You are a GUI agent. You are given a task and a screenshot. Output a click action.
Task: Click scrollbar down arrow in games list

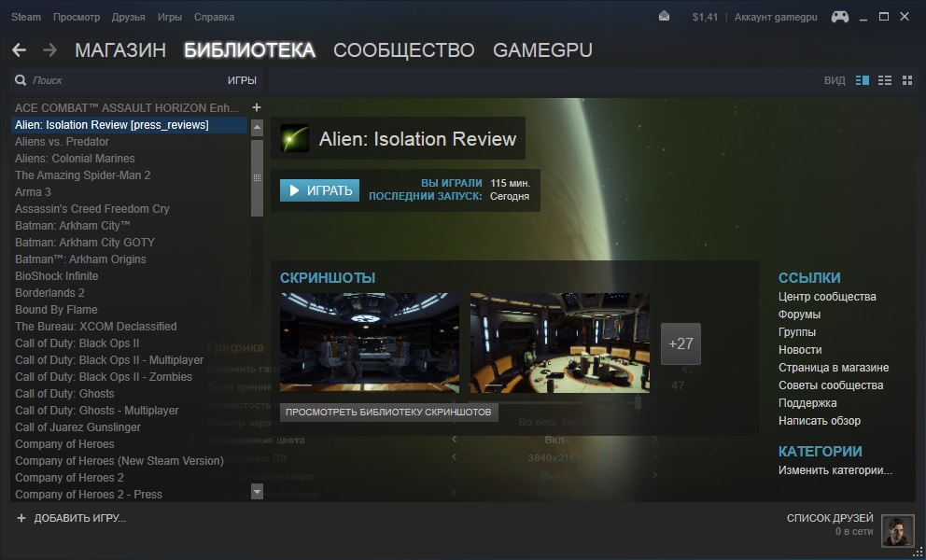click(x=257, y=491)
